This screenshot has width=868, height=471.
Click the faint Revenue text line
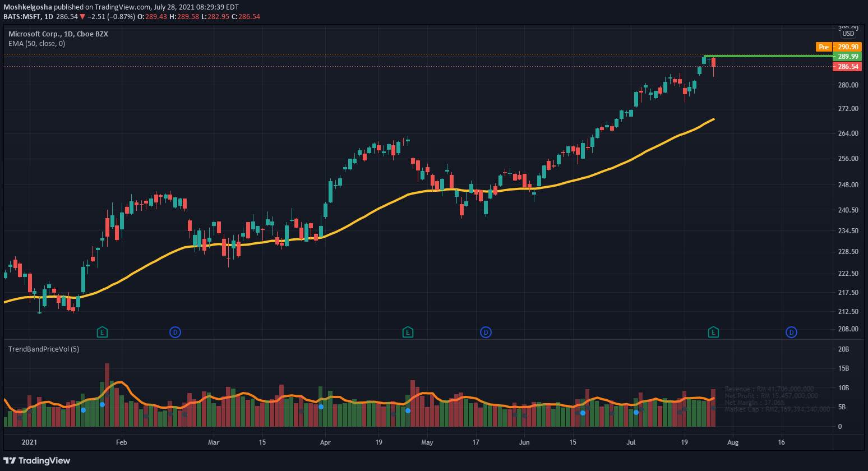click(x=769, y=389)
